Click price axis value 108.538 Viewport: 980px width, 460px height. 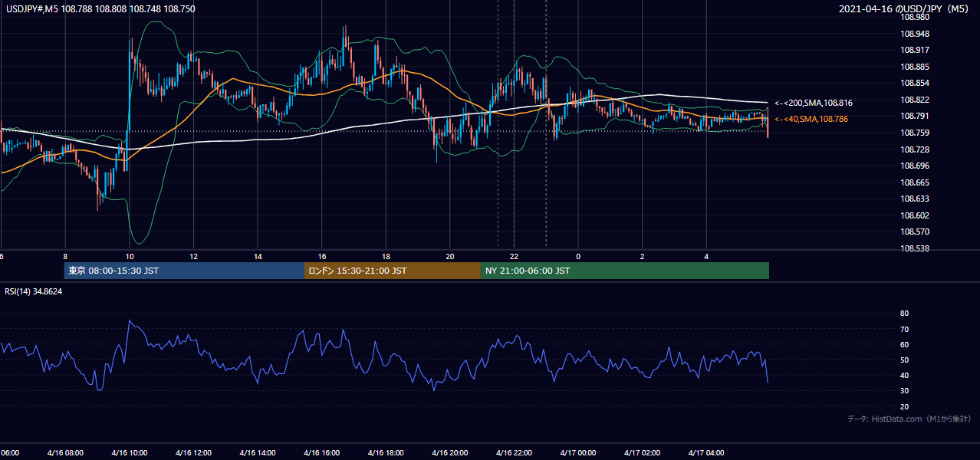tap(914, 248)
